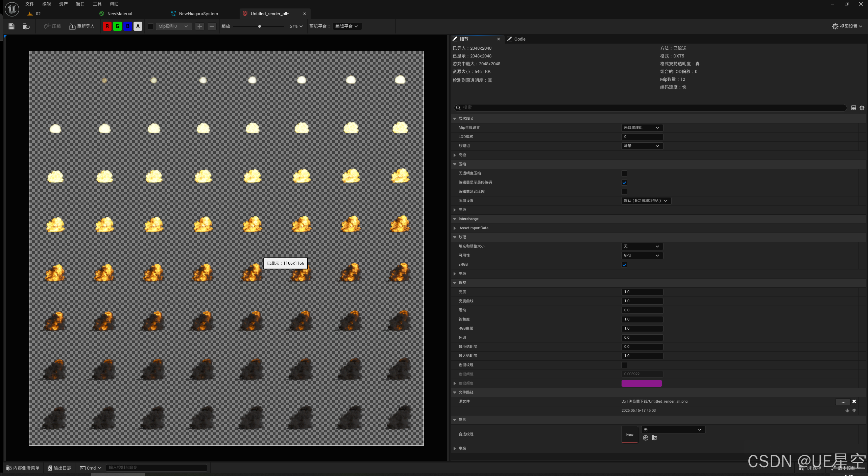Enable the no-alpha compression checkbox
The width and height of the screenshot is (868, 476).
(624, 173)
